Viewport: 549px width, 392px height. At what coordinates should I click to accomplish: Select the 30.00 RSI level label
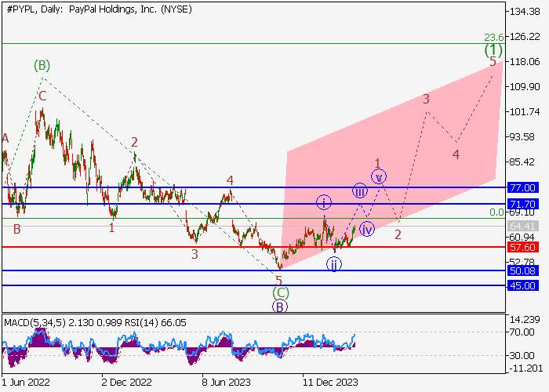click(522, 356)
